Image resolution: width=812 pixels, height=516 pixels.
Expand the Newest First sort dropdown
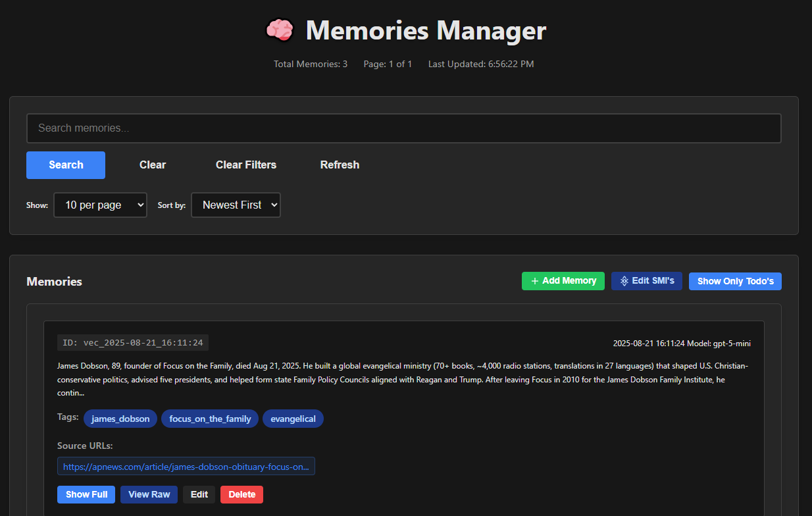click(x=236, y=205)
